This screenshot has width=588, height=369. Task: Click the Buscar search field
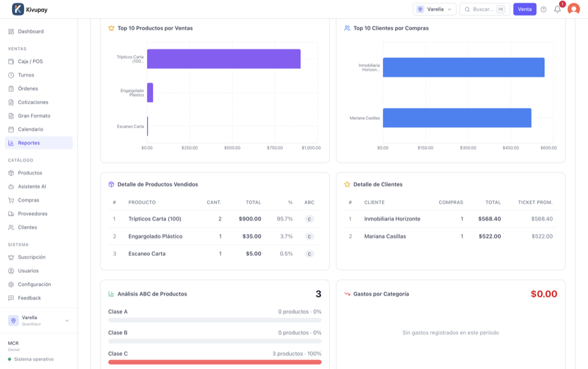coord(484,9)
